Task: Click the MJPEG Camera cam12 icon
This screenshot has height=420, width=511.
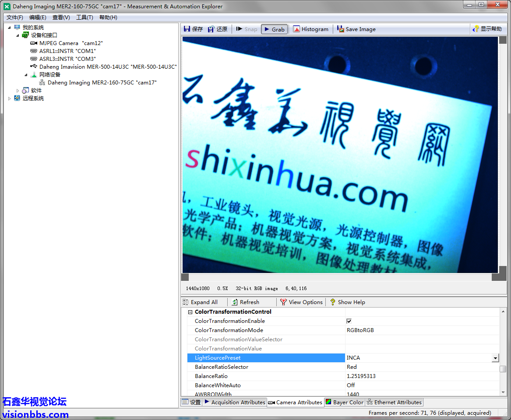Action: [34, 43]
